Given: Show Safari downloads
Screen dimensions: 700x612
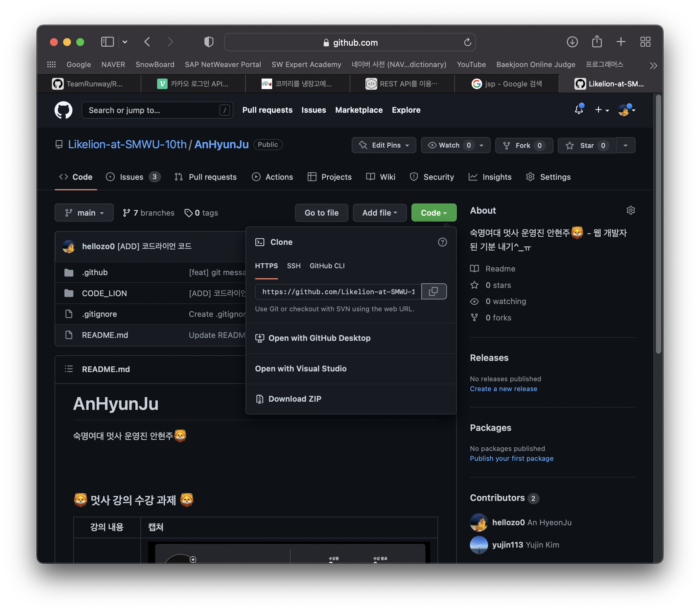Looking at the screenshot, I should click(x=572, y=42).
